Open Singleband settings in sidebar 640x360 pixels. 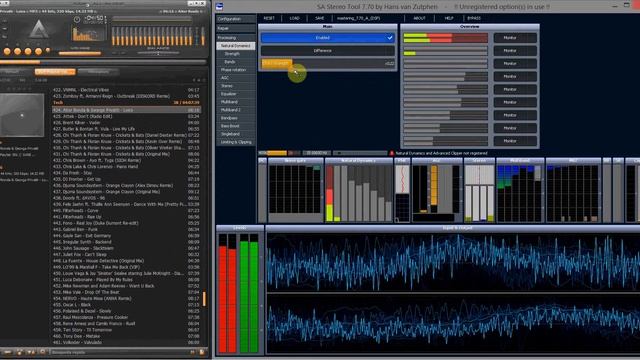[x=236, y=134]
